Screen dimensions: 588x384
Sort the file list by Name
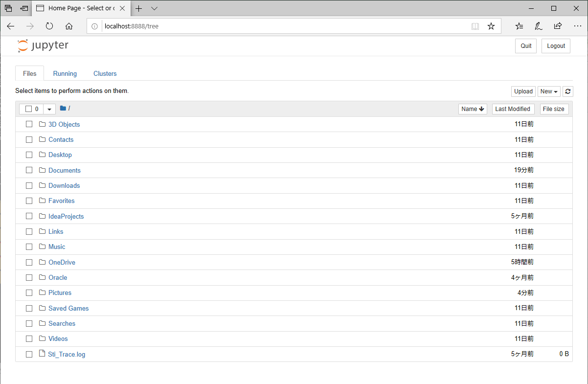[x=473, y=109]
